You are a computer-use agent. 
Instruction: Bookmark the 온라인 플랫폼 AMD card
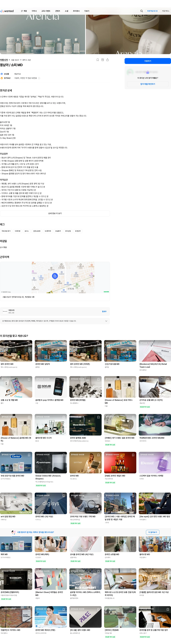tap(98, 417)
